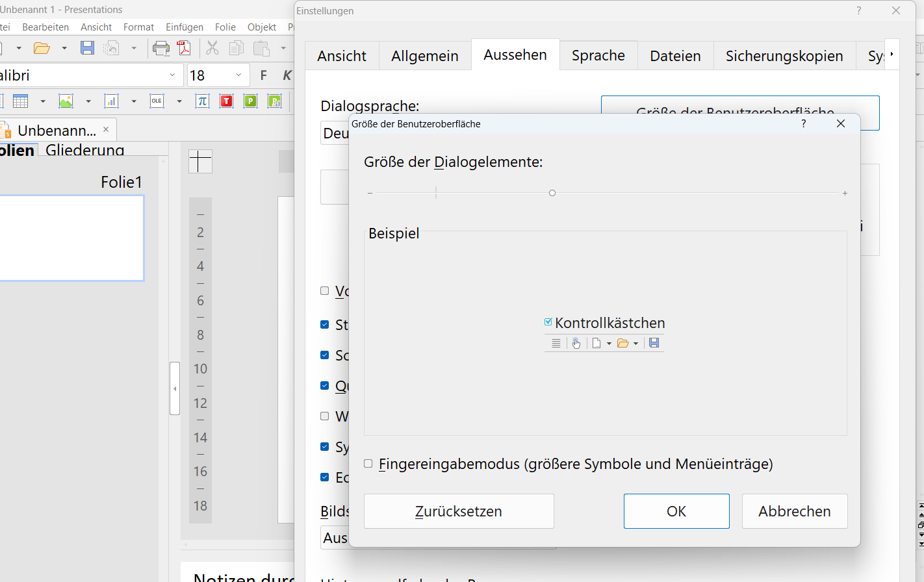Open a file with the folder icon in the main toolbar

(x=42, y=48)
